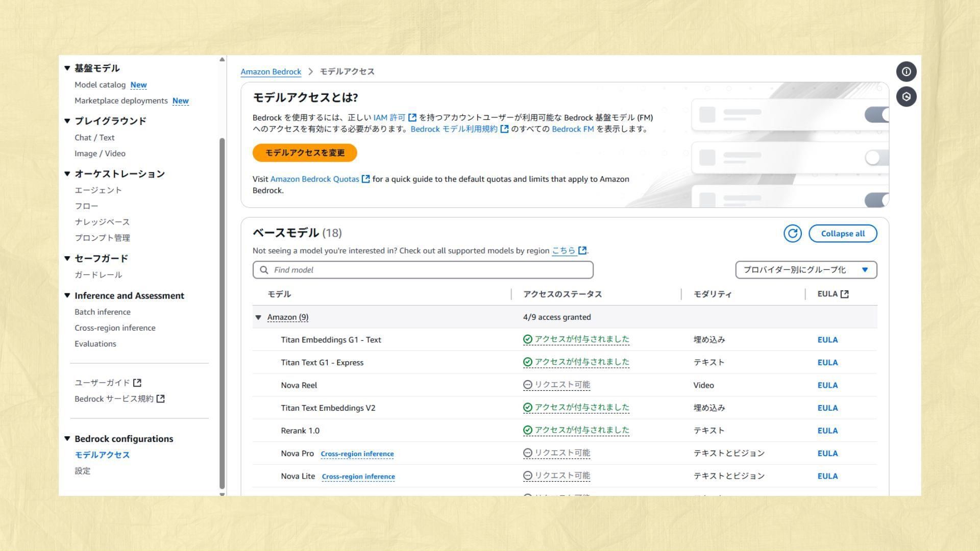980x551 pixels.
Task: Sort by アクセスのステータス column header
Action: click(562, 294)
